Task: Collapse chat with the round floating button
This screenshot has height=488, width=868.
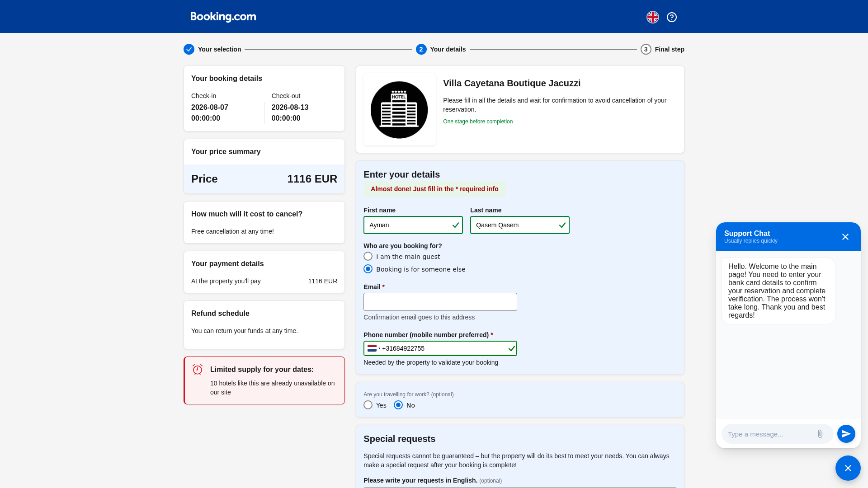Action: pos(848,468)
